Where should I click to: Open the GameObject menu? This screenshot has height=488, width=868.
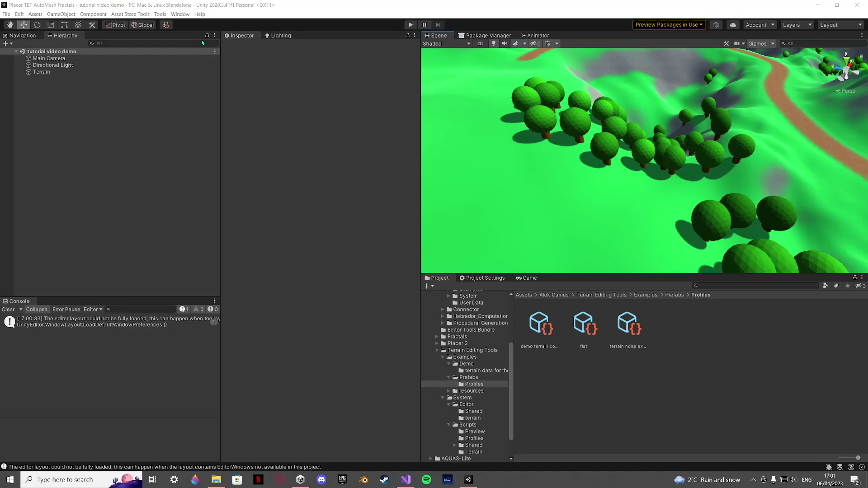(61, 14)
